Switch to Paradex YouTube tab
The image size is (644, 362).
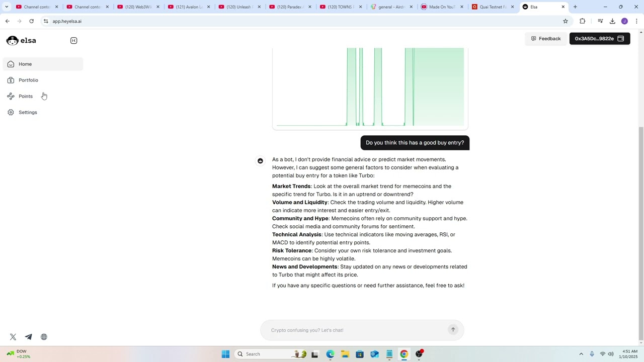(x=290, y=7)
